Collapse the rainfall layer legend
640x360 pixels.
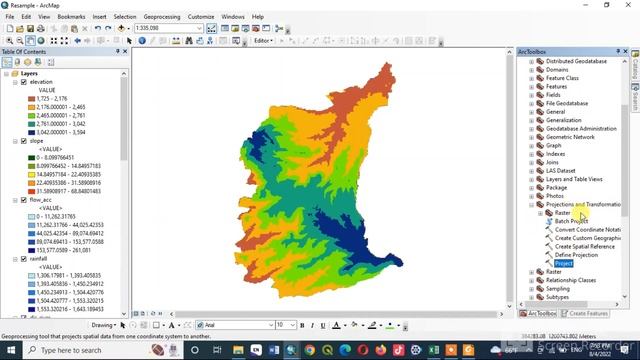point(15,259)
